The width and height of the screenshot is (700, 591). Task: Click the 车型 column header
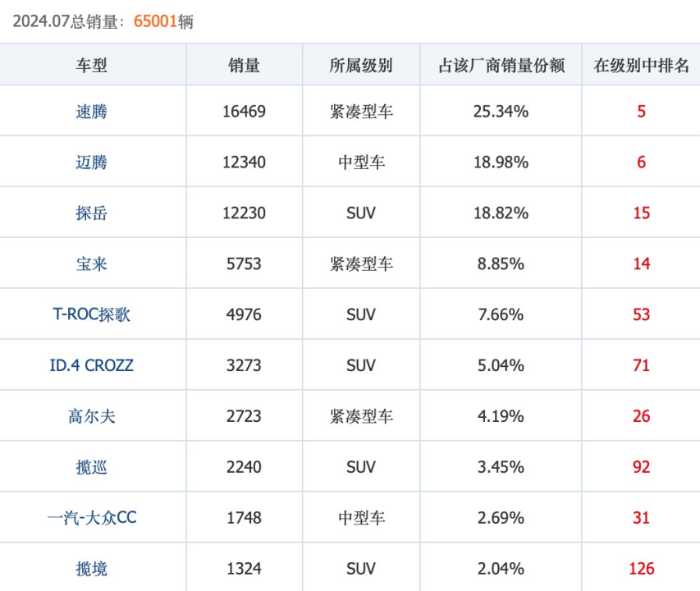point(92,65)
